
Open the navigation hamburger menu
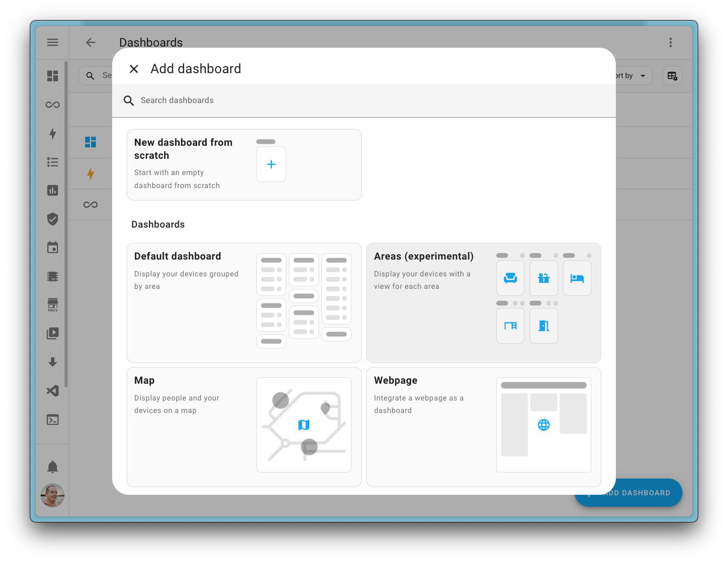pos(52,42)
